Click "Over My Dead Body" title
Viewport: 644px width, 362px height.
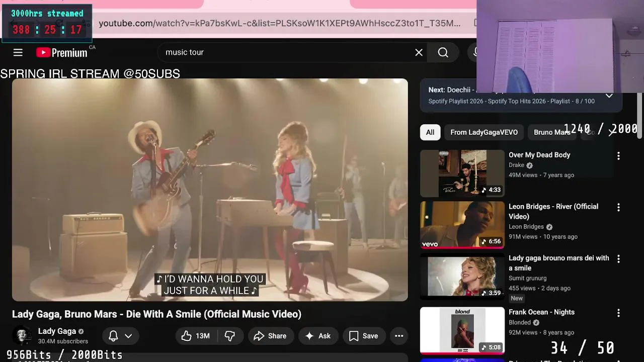click(x=539, y=155)
